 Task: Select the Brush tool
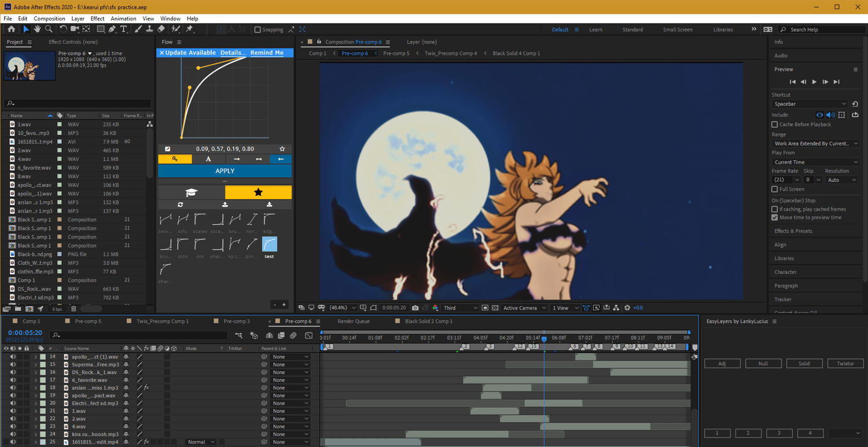pos(138,29)
